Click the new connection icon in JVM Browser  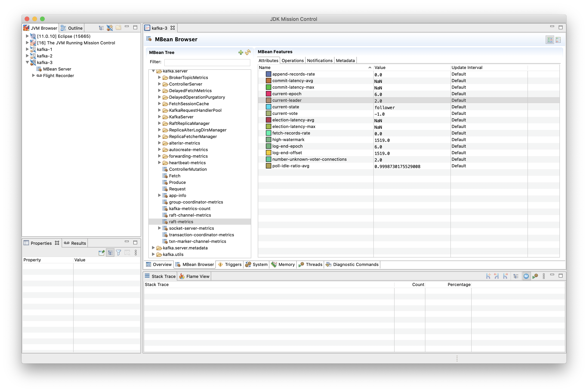coord(110,28)
